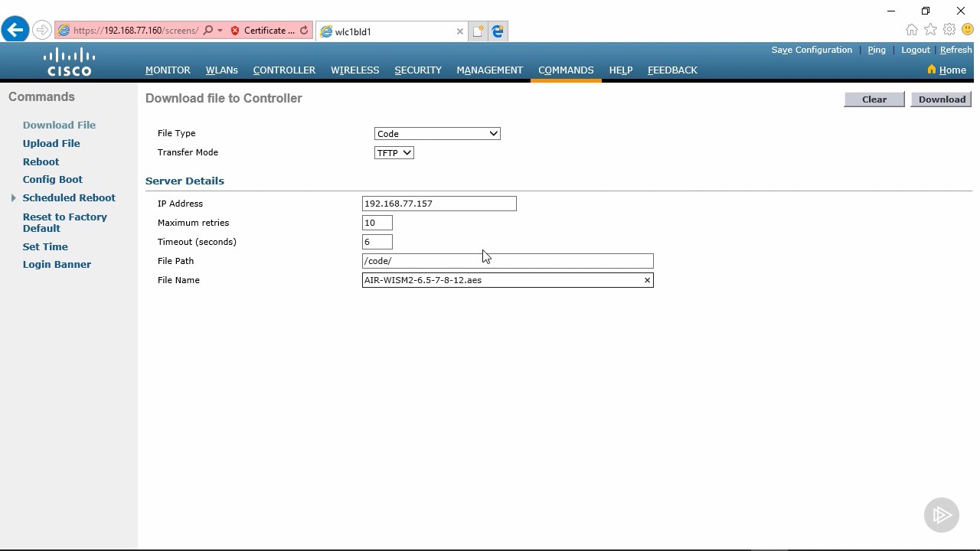Switch to the wlc1bld1 tab
This screenshot has height=551, width=980.
point(390,31)
